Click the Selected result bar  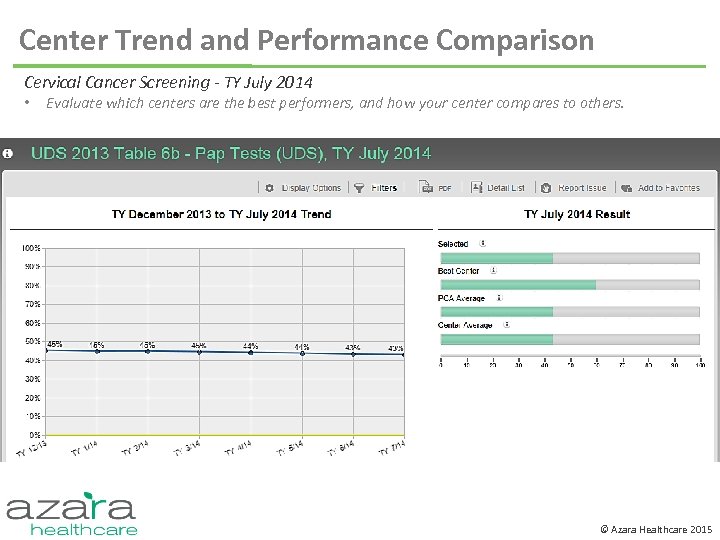click(x=570, y=258)
